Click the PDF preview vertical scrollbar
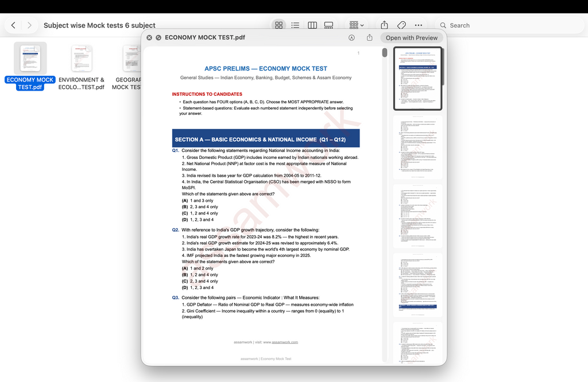The width and height of the screenshot is (588, 382). pyautogui.click(x=384, y=52)
